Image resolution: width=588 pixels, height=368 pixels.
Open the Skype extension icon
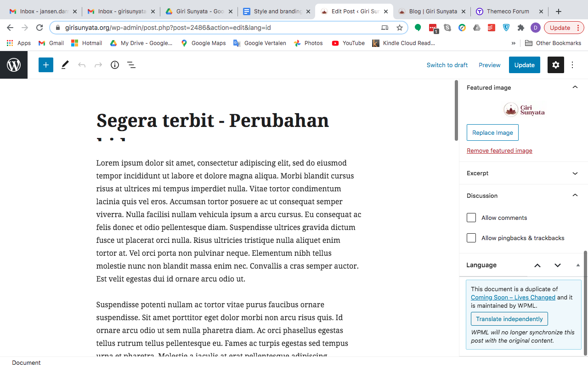pyautogui.click(x=447, y=28)
